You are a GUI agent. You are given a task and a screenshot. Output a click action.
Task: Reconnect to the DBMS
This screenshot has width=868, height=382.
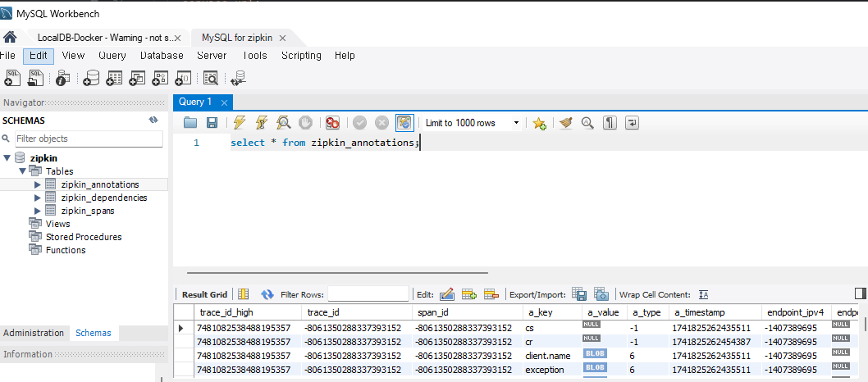pos(238,79)
